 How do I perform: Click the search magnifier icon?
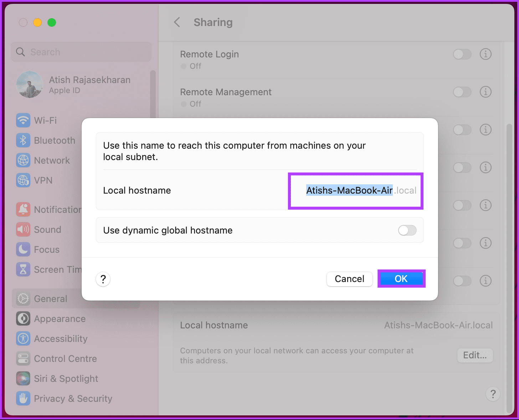21,52
